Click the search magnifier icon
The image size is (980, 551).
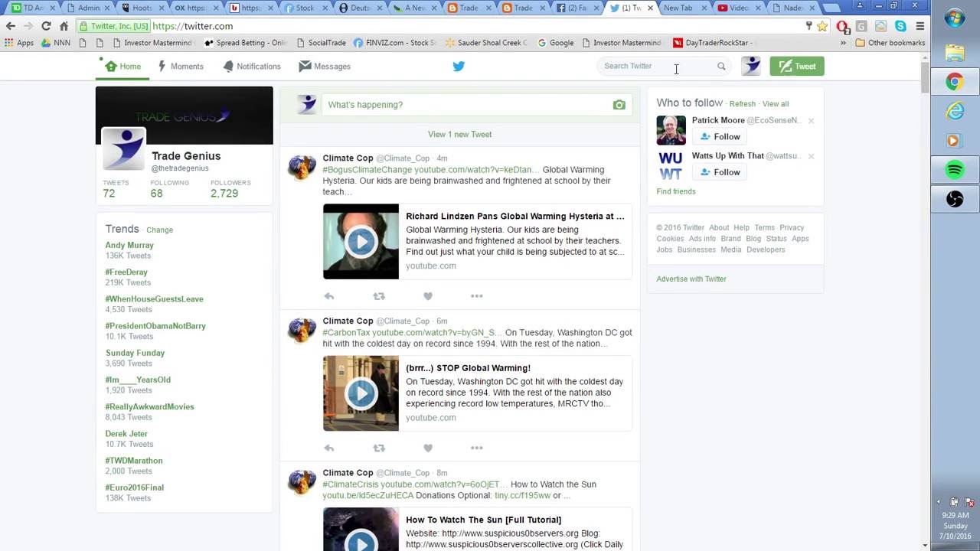click(x=721, y=67)
